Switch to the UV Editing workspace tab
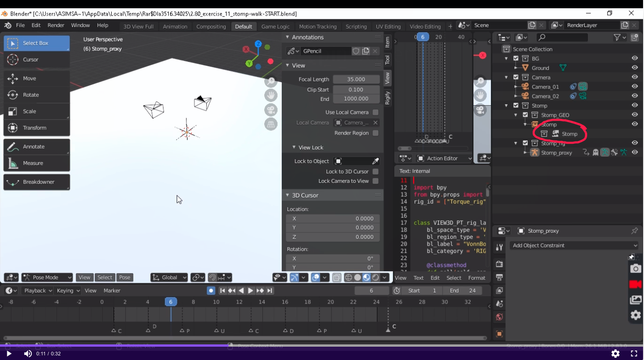This screenshot has height=360, width=644. click(388, 27)
